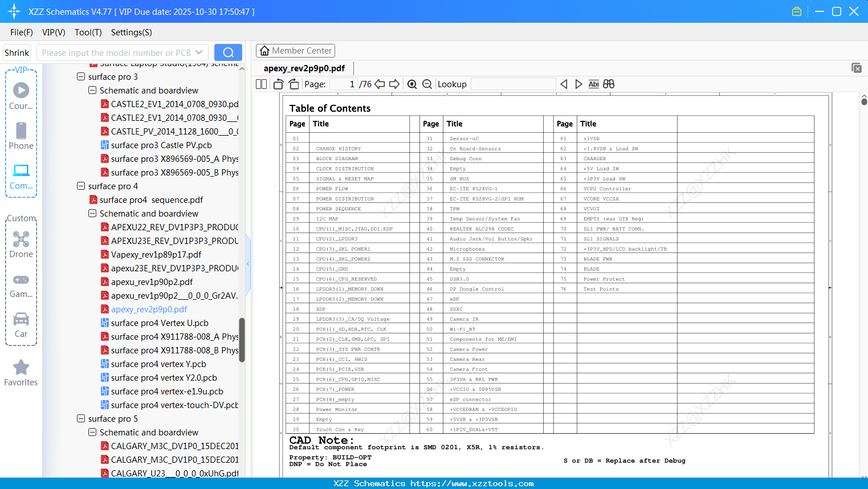Collapse surface pro 4 Schematic and boardview
The width and height of the screenshot is (868, 489).
92,213
